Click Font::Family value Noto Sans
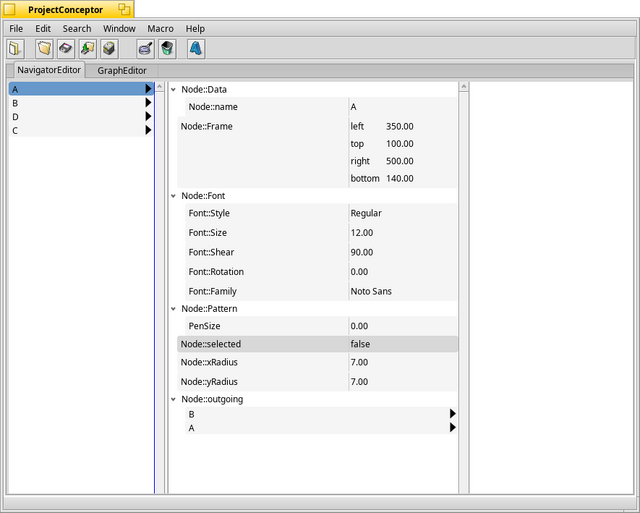640x513 pixels. (371, 292)
